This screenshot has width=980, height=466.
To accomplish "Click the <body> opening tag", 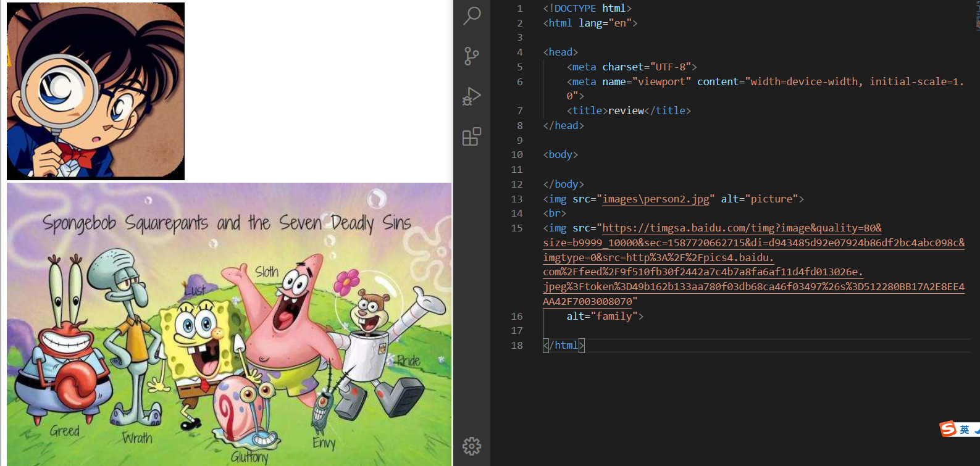I will click(x=561, y=154).
